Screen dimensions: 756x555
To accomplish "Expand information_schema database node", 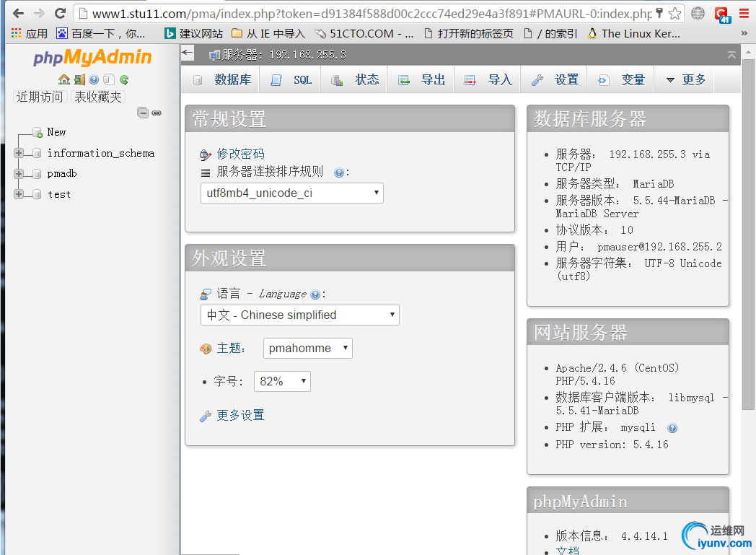I will click(19, 153).
